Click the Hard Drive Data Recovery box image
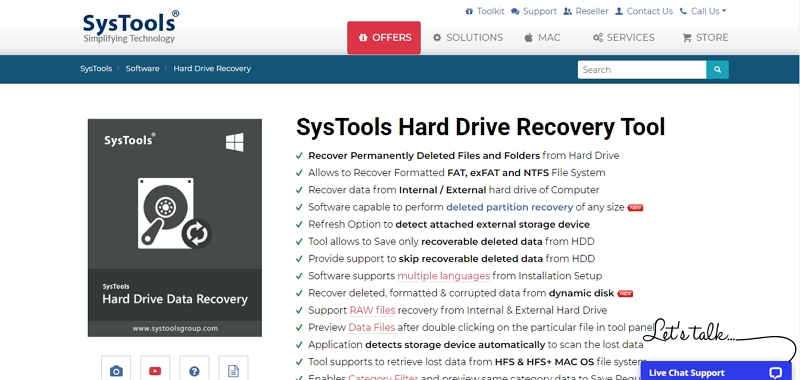Image resolution: width=800 pixels, height=380 pixels. [174, 227]
